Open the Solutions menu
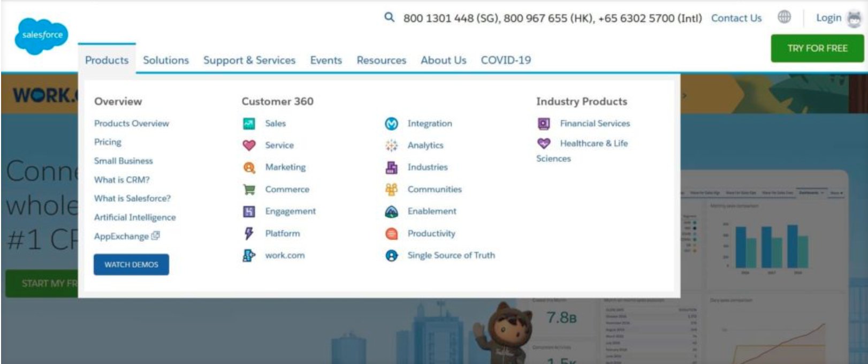This screenshot has width=868, height=364. pyautogui.click(x=166, y=60)
